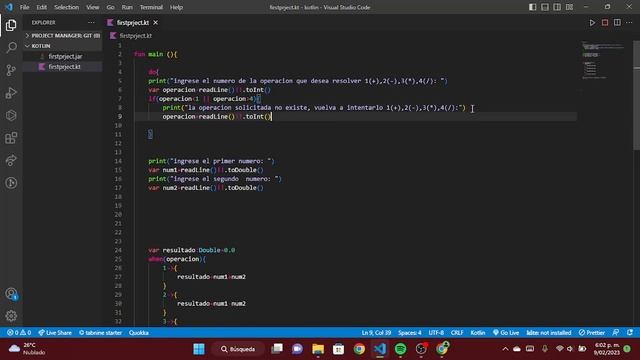Screen dimensions: 640x360
Task: Open the Terminal menu
Action: click(151, 7)
